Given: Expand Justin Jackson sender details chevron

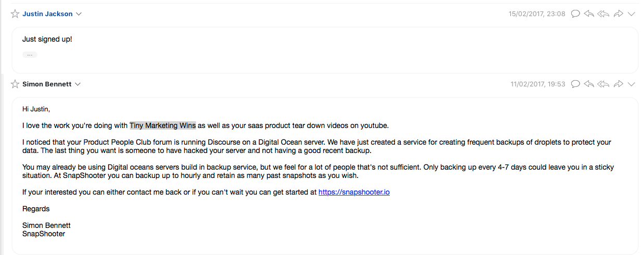Looking at the screenshot, I should pyautogui.click(x=79, y=14).
